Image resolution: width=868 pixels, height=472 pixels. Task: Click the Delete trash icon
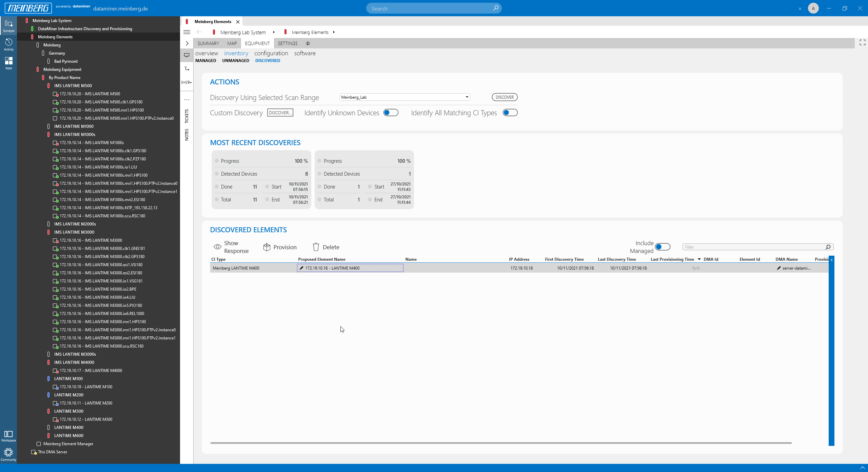(x=316, y=247)
